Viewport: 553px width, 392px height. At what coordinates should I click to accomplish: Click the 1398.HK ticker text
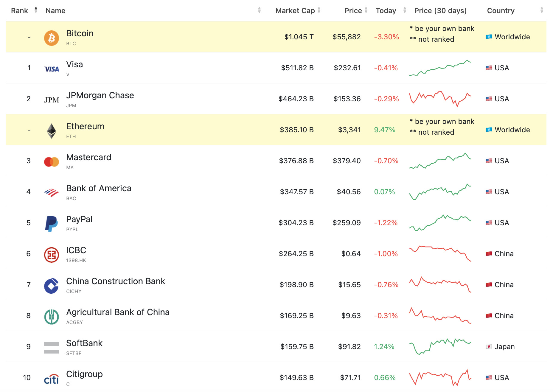[x=76, y=260]
